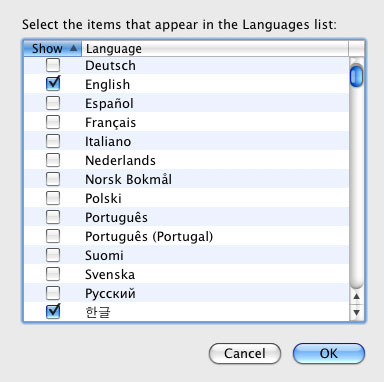Select the Русский row text
Image resolution: width=384 pixels, height=382 pixels.
coord(110,294)
